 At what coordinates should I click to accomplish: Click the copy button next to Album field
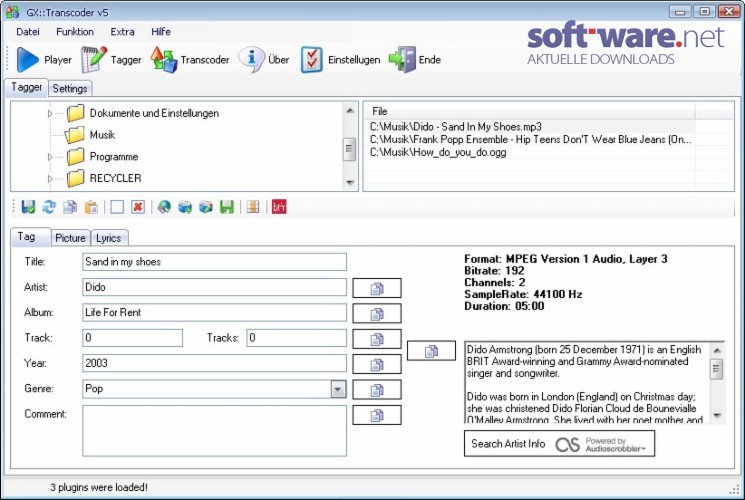pos(377,314)
